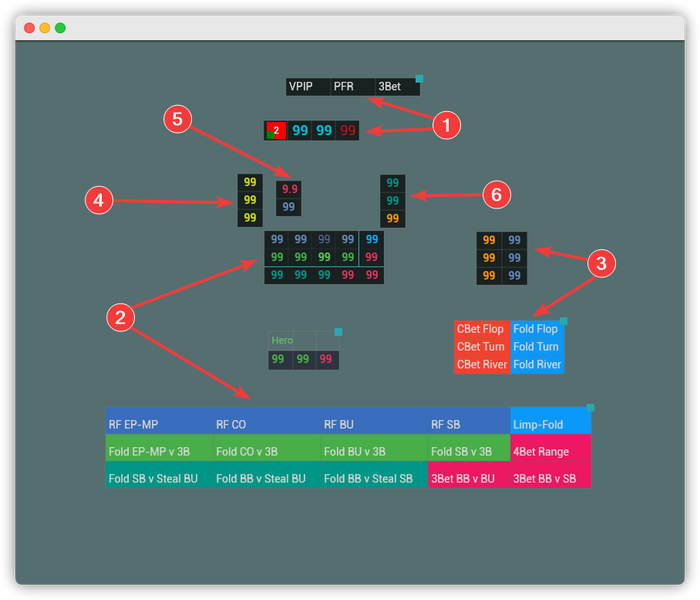Select Fold SB v 3B cell
Viewport: 700px width, 600px height.
click(x=469, y=448)
